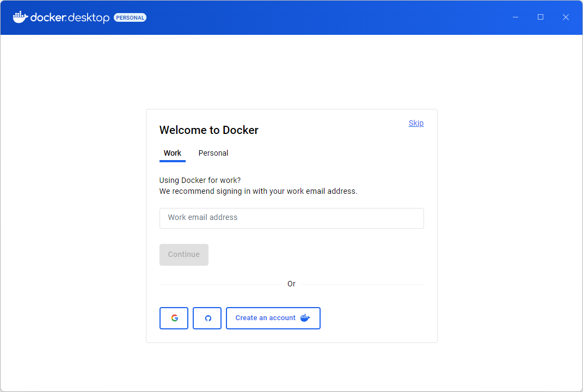Select the Work tab
583x392 pixels.
(x=173, y=153)
